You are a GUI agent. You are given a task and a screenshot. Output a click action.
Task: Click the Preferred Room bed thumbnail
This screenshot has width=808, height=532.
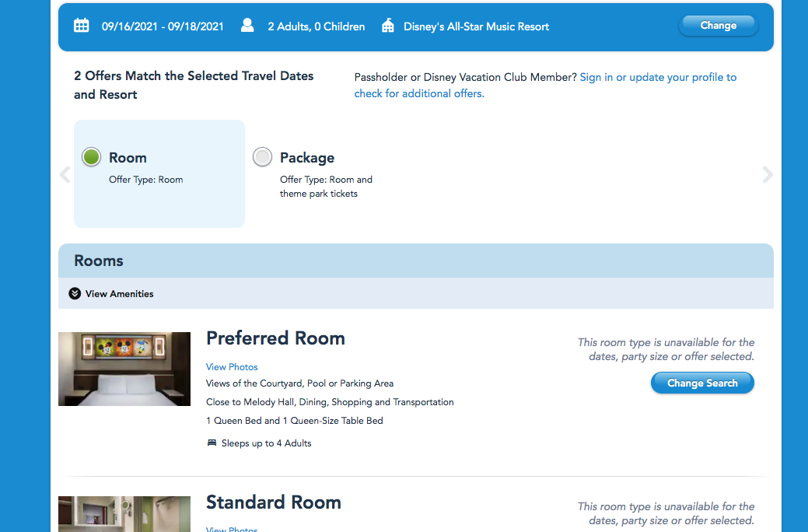[124, 369]
